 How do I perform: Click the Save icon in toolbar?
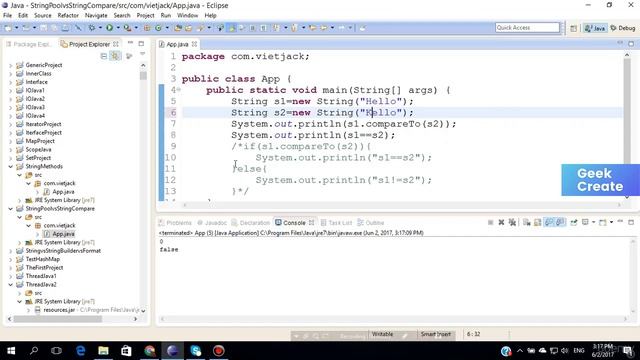43,28
